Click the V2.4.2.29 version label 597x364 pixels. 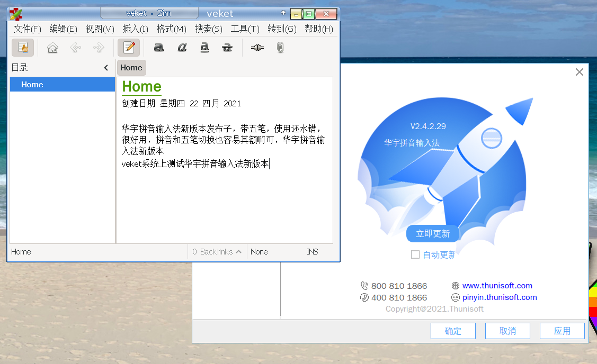coord(428,126)
